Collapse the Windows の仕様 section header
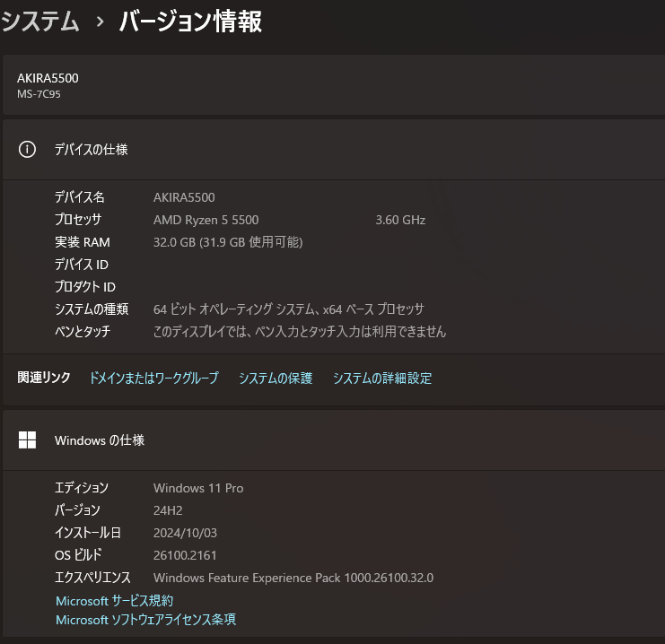This screenshot has height=644, width=665. click(x=334, y=440)
